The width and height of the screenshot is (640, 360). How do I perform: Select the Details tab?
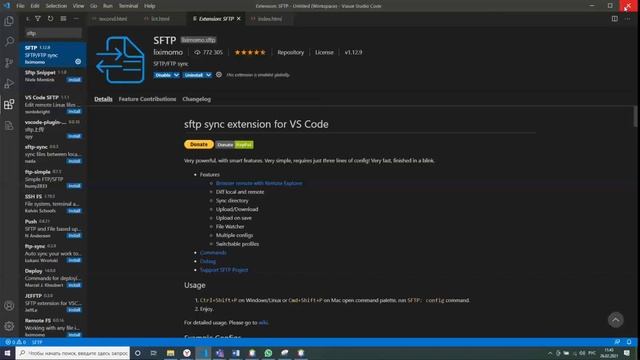tap(103, 99)
